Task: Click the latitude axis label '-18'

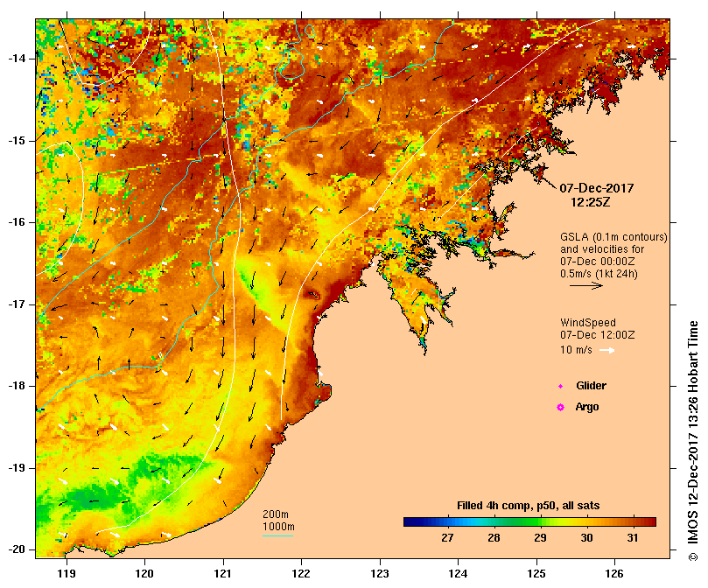Action: click(x=17, y=386)
